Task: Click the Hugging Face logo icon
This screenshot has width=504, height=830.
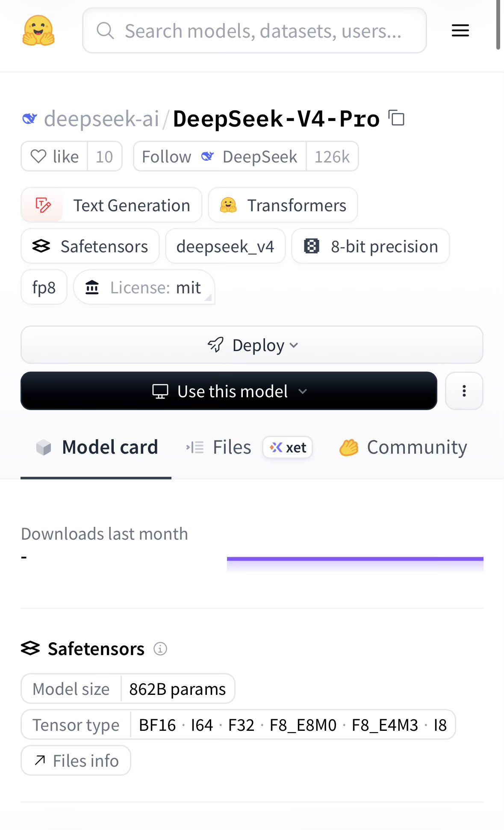Action: point(38,30)
